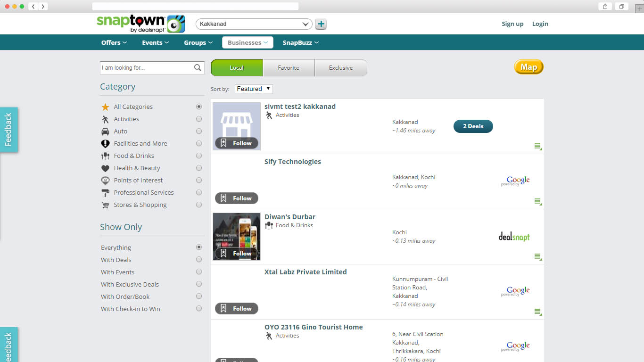Image resolution: width=644 pixels, height=362 pixels.
Task: Click the Professional Services paint roller icon
Action: tap(105, 193)
